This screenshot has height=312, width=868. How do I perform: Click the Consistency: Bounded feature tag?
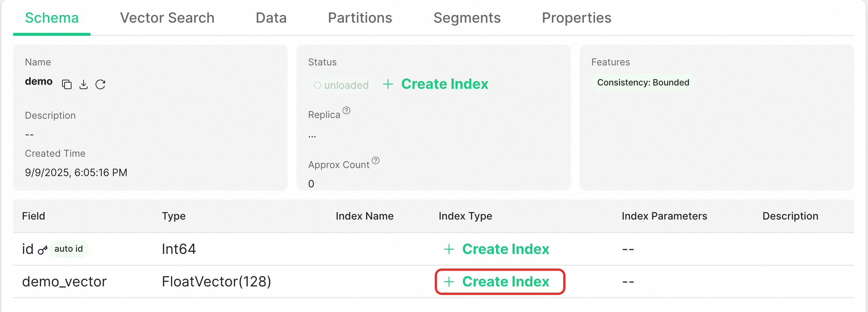tap(643, 83)
